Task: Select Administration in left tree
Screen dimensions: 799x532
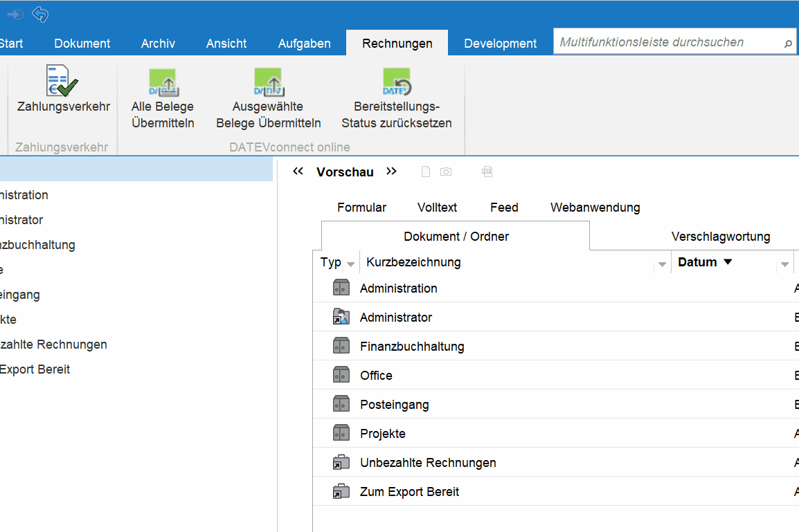Action: [x=24, y=195]
